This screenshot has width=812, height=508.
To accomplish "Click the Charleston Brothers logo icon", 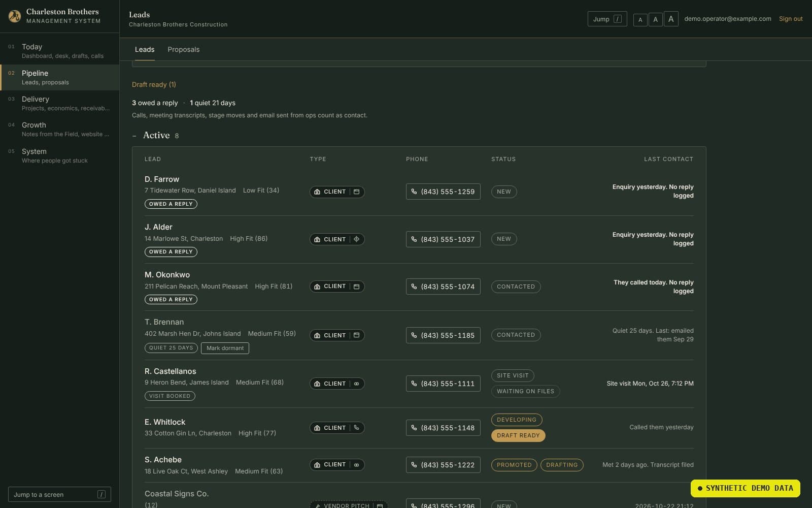I will click(15, 16).
